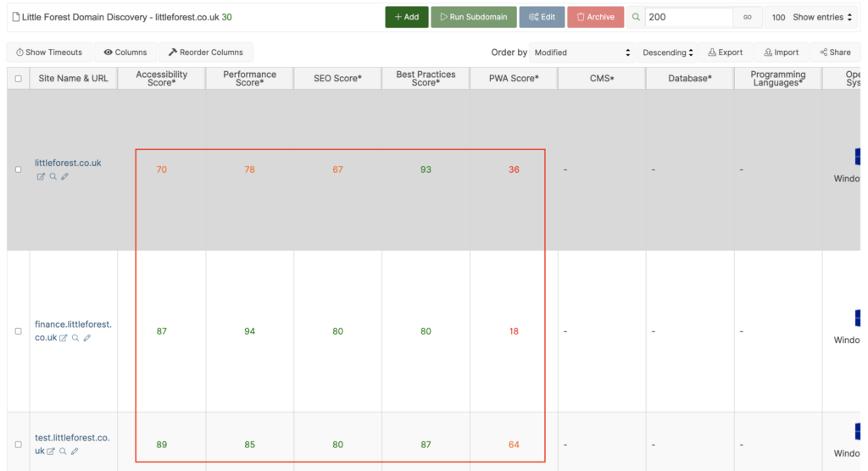Click the green search magnifier icon
Image resolution: width=868 pixels, height=471 pixels.
point(636,17)
